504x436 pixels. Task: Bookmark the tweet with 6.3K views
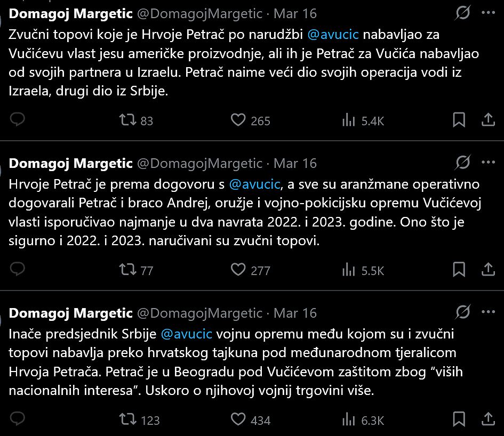[x=459, y=419]
